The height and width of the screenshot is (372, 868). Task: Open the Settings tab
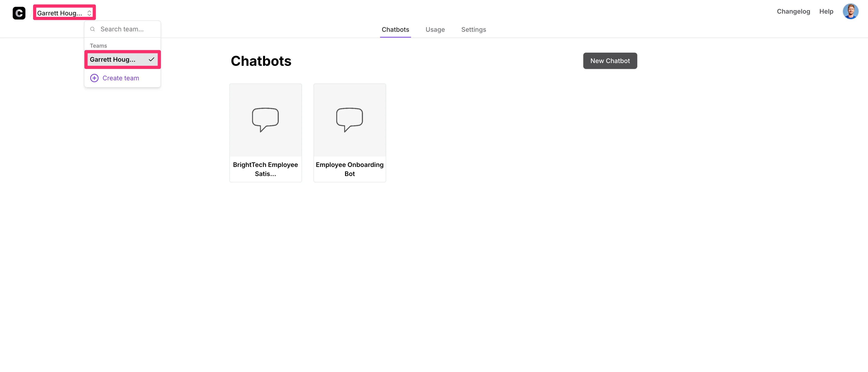[x=473, y=30]
